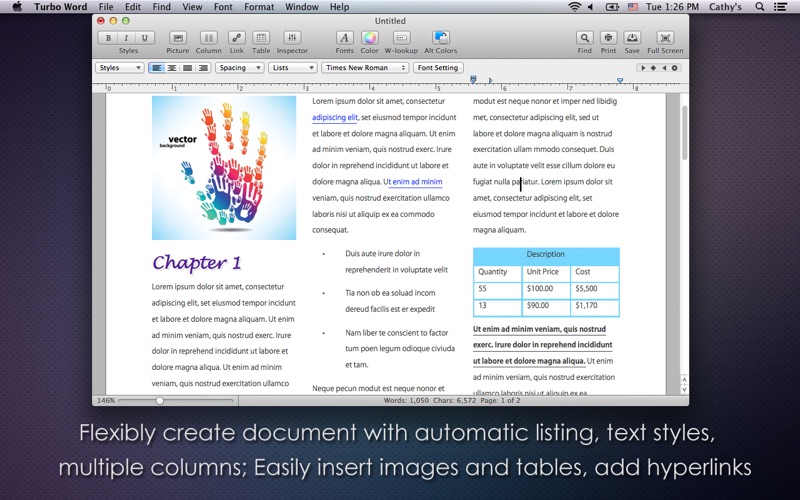
Task: Toggle italic text style
Action: click(126, 38)
